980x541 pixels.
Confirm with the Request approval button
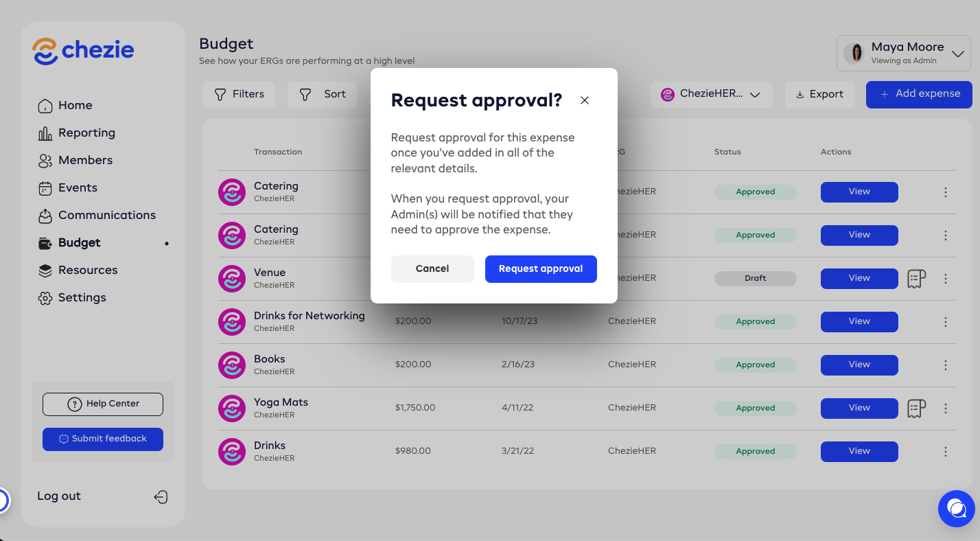click(541, 269)
